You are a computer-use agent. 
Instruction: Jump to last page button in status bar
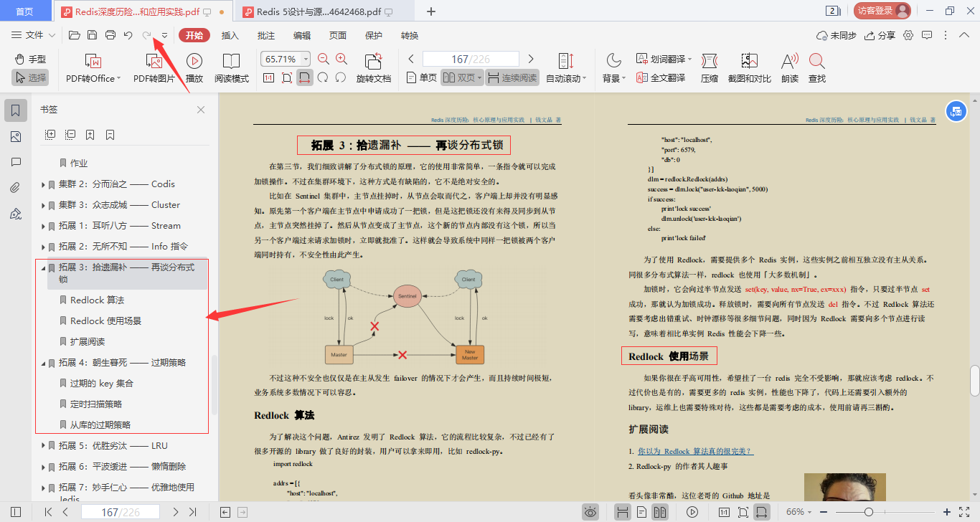[x=192, y=512]
